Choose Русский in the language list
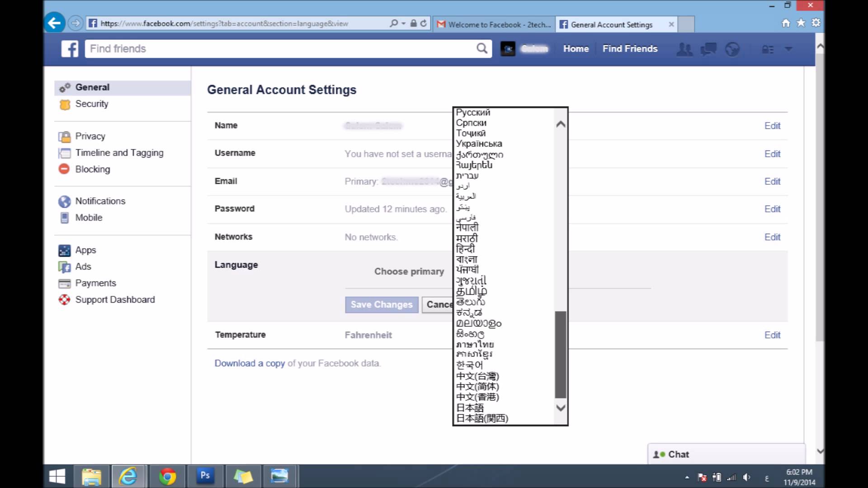Viewport: 868px width, 488px height. pyautogui.click(x=473, y=113)
